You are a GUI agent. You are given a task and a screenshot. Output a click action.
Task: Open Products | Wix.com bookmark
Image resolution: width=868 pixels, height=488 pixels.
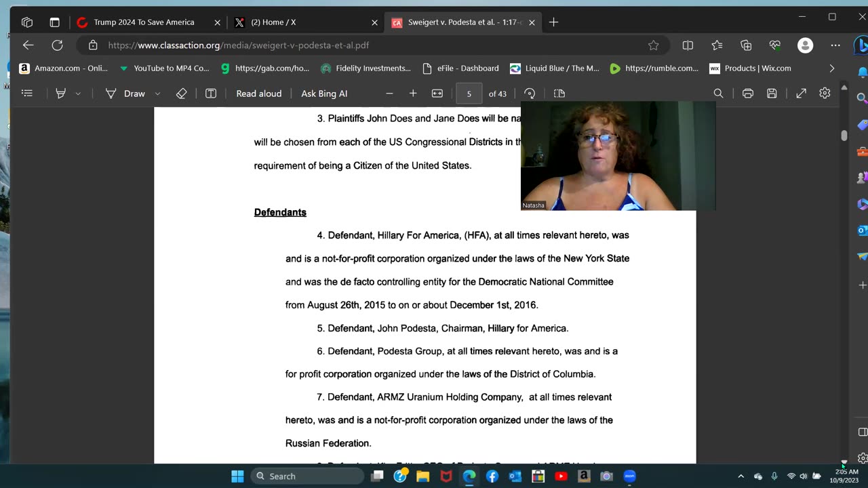click(750, 68)
